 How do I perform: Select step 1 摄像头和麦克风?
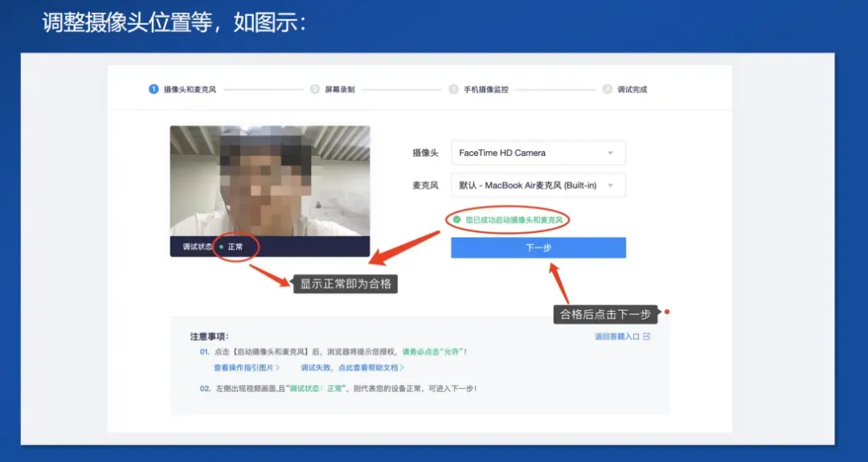(x=182, y=89)
